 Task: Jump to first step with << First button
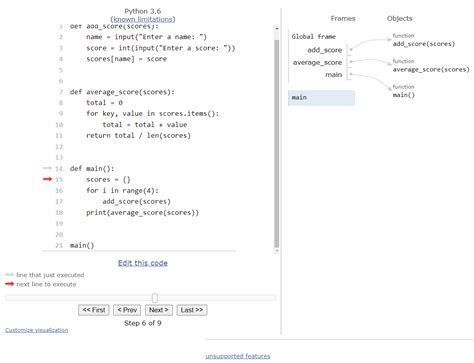pos(94,310)
